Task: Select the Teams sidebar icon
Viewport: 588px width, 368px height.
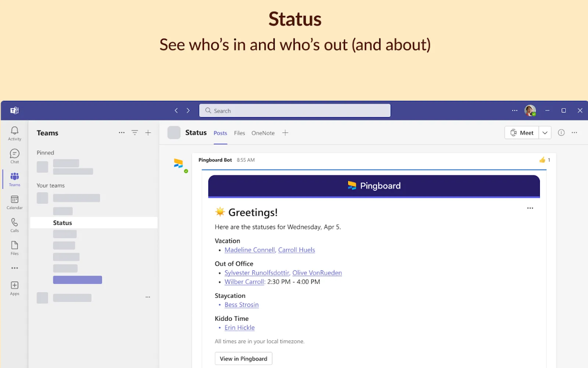Action: pos(14,179)
